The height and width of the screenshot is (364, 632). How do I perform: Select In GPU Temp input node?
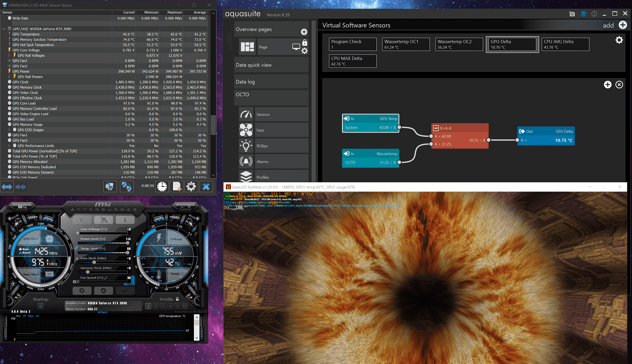(370, 123)
